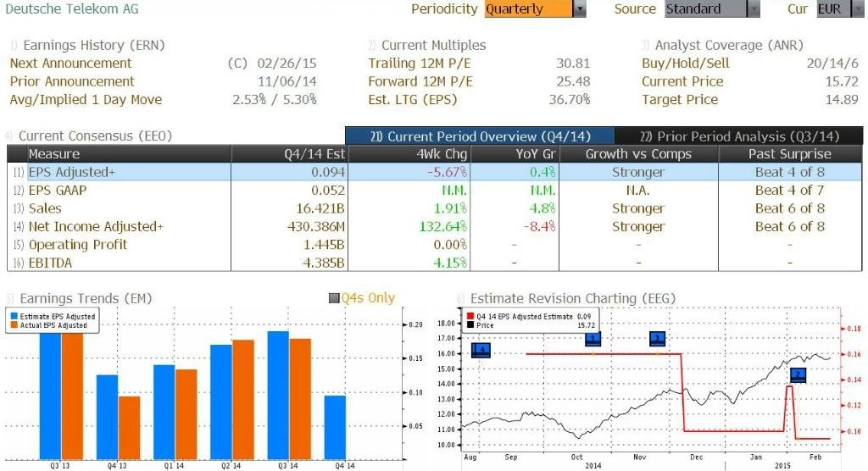Click Current Price value 15.72
Screen dimensions: 868x471
point(842,81)
